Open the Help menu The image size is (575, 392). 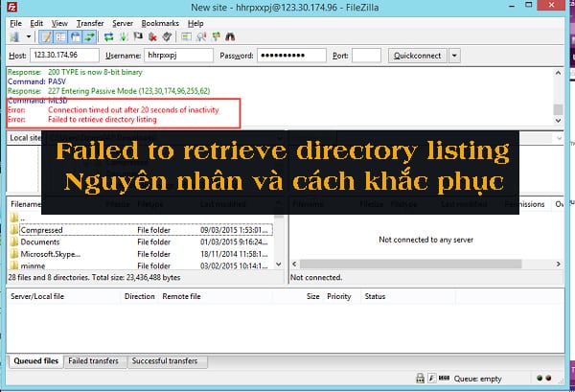(195, 23)
